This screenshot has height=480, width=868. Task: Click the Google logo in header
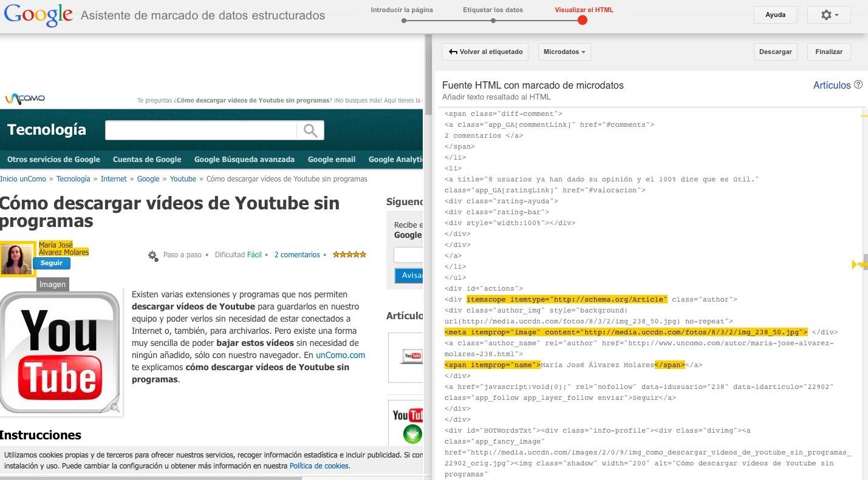tap(39, 15)
